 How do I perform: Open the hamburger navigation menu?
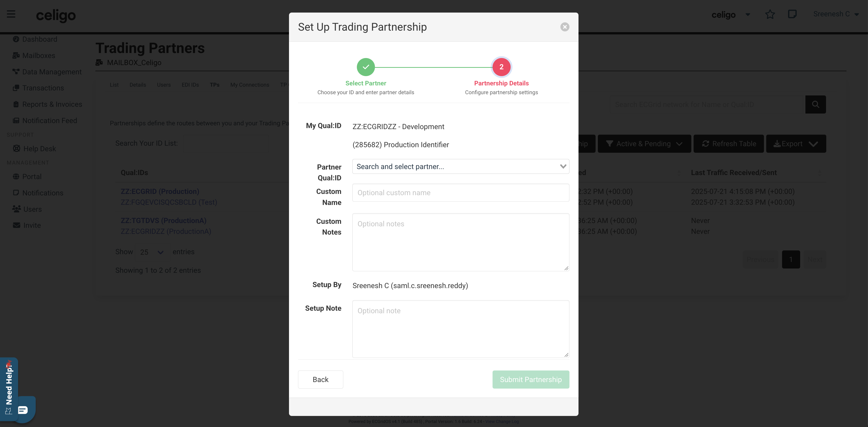pos(11,14)
